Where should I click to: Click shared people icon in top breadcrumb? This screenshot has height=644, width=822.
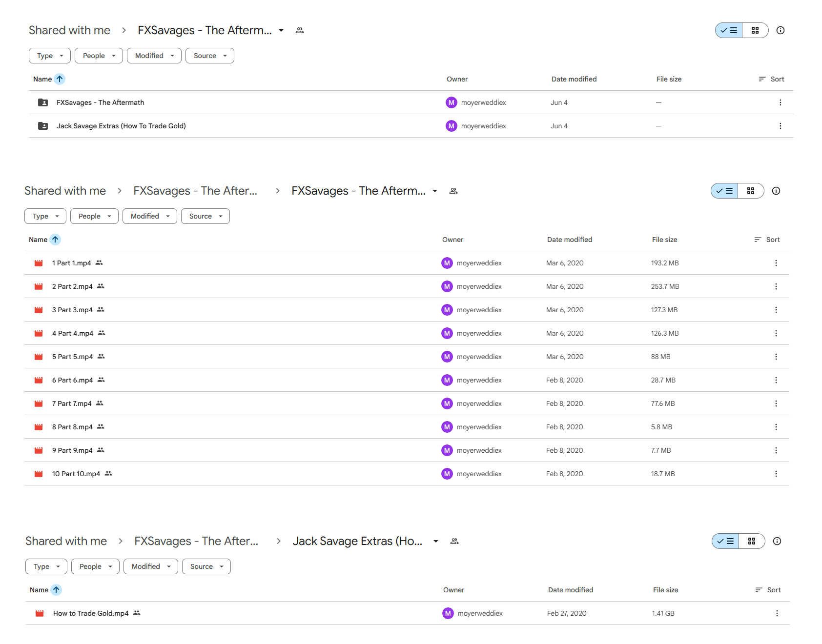click(x=300, y=30)
